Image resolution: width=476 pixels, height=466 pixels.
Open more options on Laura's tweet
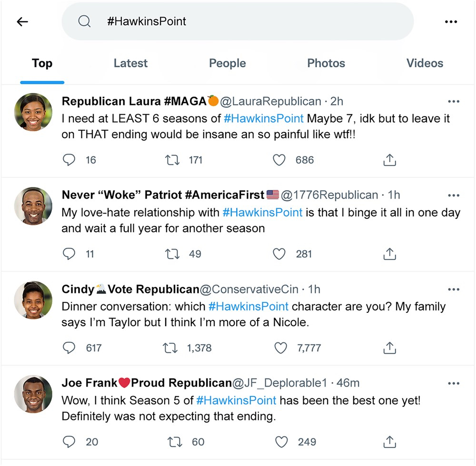454,101
